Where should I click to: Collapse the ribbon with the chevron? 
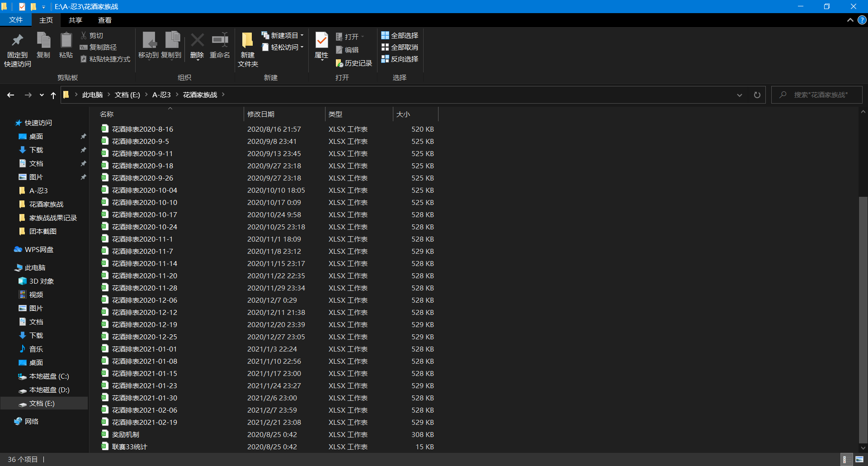850,20
